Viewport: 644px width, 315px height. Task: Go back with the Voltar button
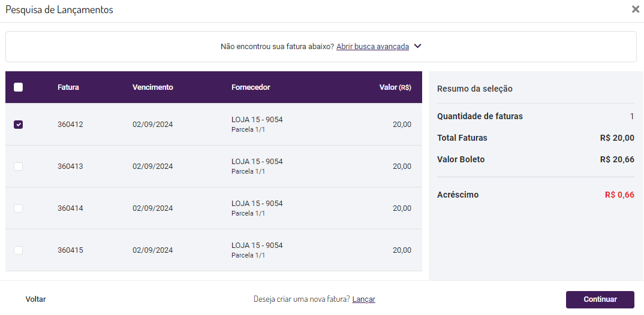(35, 299)
